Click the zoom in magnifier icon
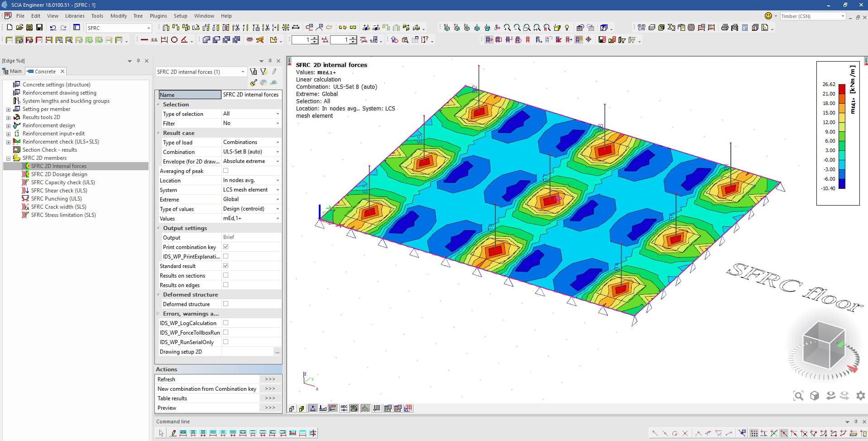 [x=507, y=28]
